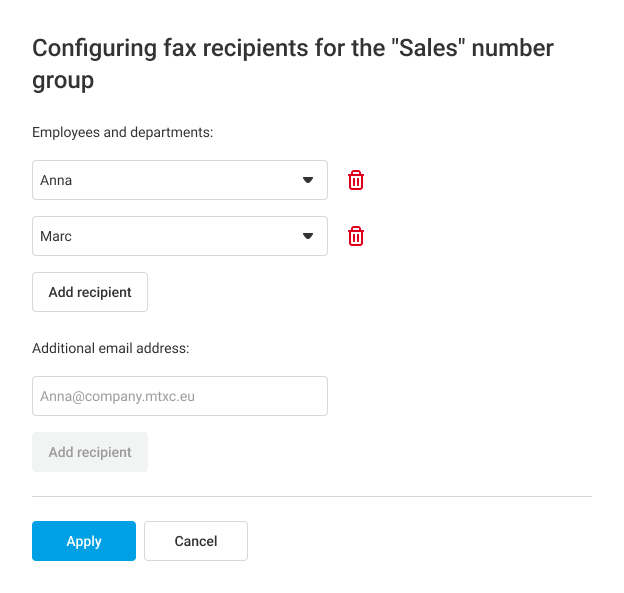The width and height of the screenshot is (624, 593).
Task: Select the name "Anna" in the first field
Action: click(56, 181)
